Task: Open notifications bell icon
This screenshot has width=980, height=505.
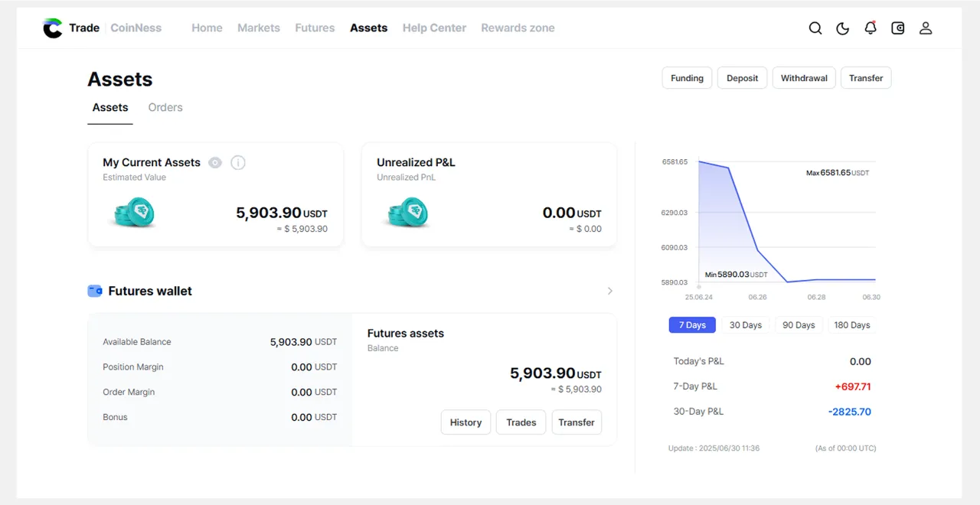Action: click(x=871, y=28)
